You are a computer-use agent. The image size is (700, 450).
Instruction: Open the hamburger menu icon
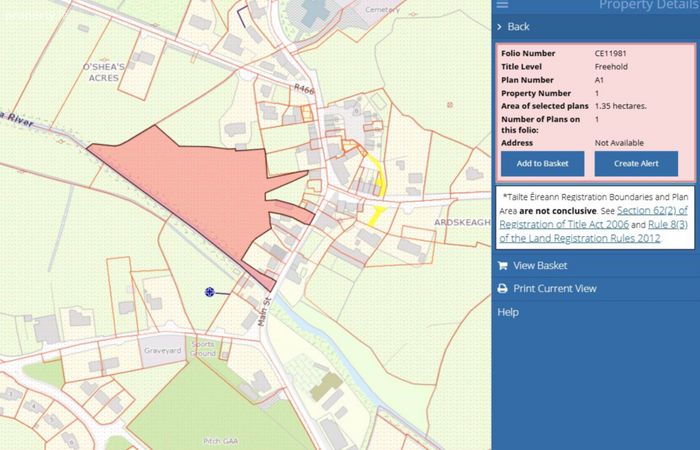502,4
